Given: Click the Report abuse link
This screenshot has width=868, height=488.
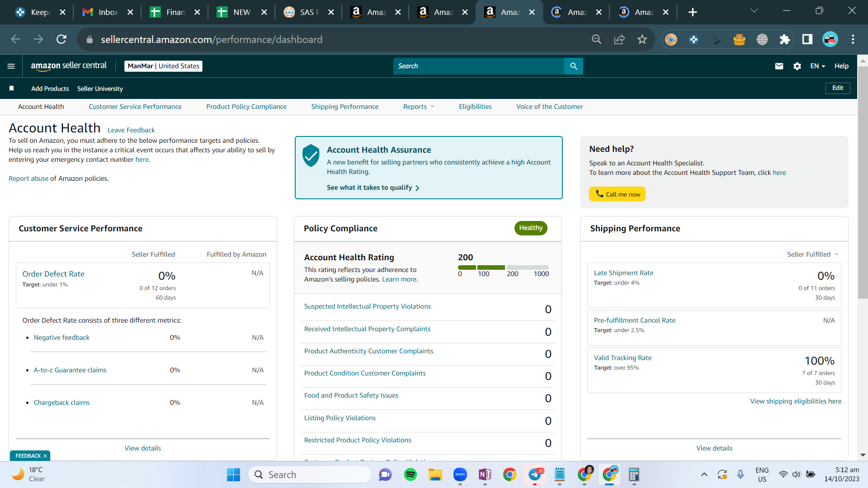Looking at the screenshot, I should pyautogui.click(x=28, y=178).
